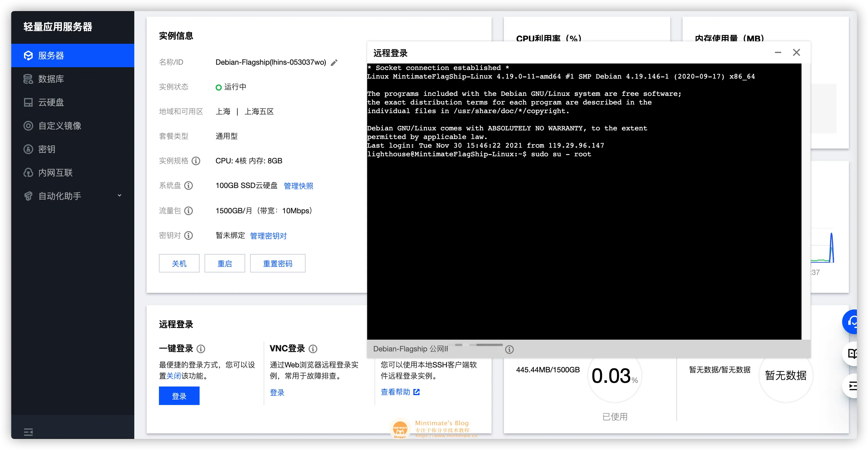
Task: Click the 数据库 database icon
Action: tap(28, 79)
